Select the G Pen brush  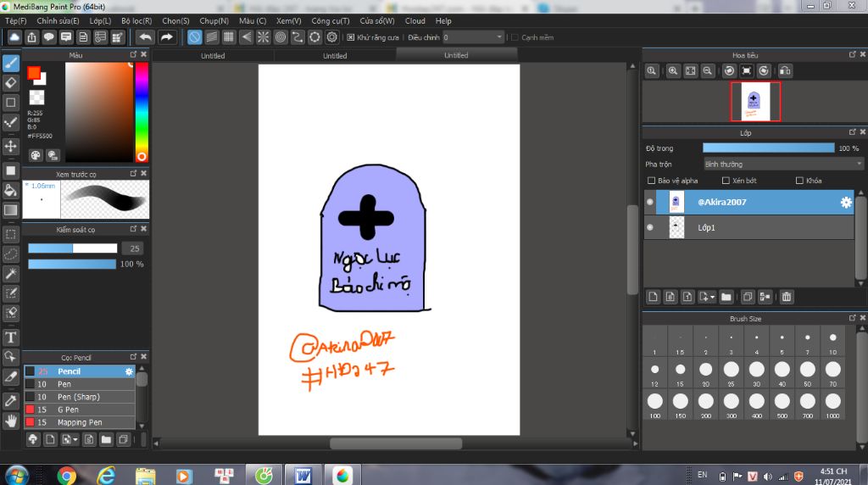tap(80, 410)
